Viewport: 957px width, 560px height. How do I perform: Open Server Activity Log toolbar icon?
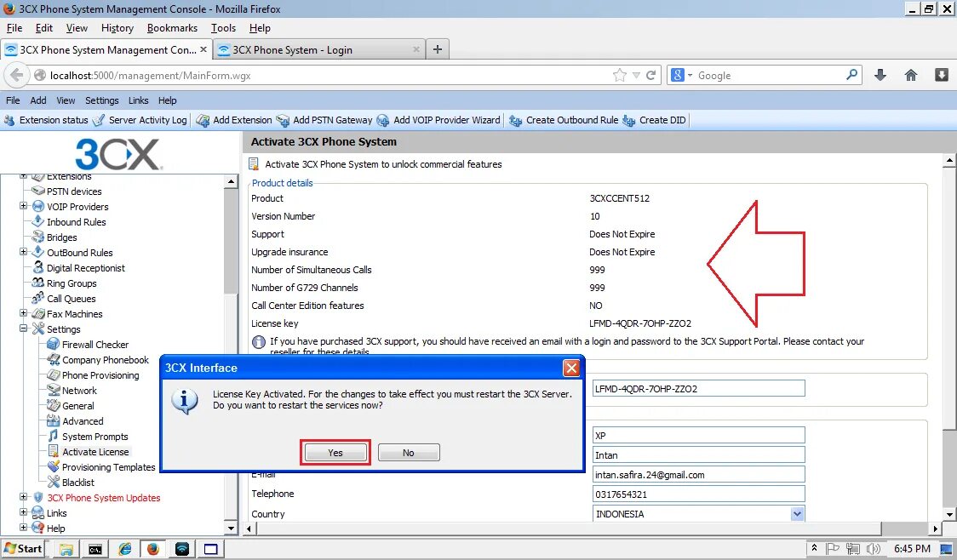click(x=99, y=120)
